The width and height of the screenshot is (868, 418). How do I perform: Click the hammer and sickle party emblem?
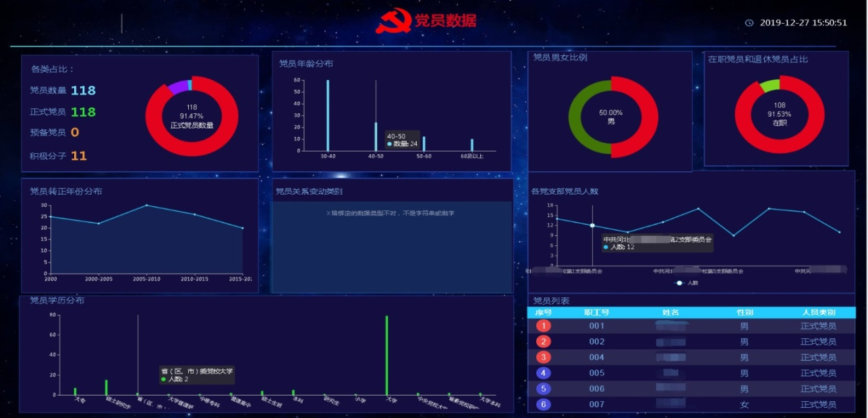(393, 21)
